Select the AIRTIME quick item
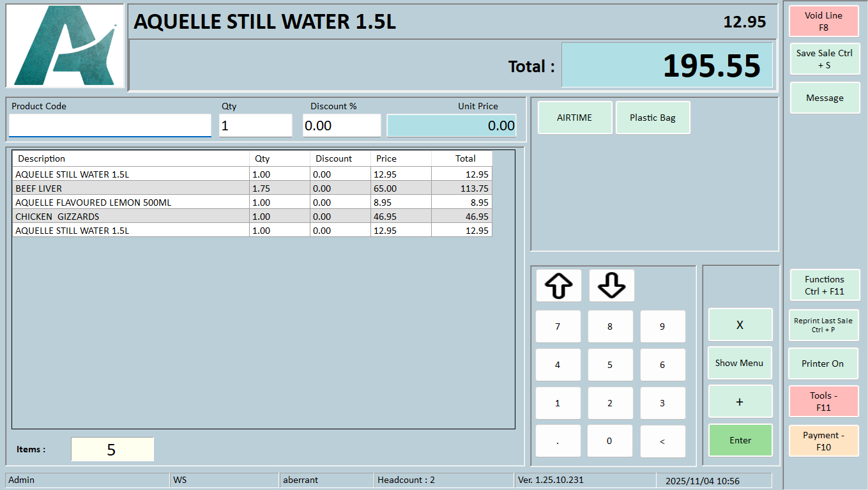868x490 pixels. tap(574, 118)
